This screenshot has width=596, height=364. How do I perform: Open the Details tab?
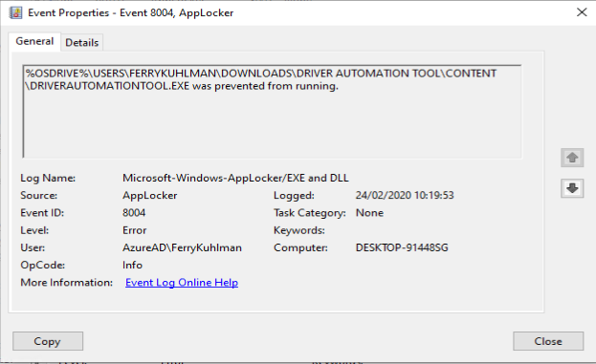(x=81, y=42)
